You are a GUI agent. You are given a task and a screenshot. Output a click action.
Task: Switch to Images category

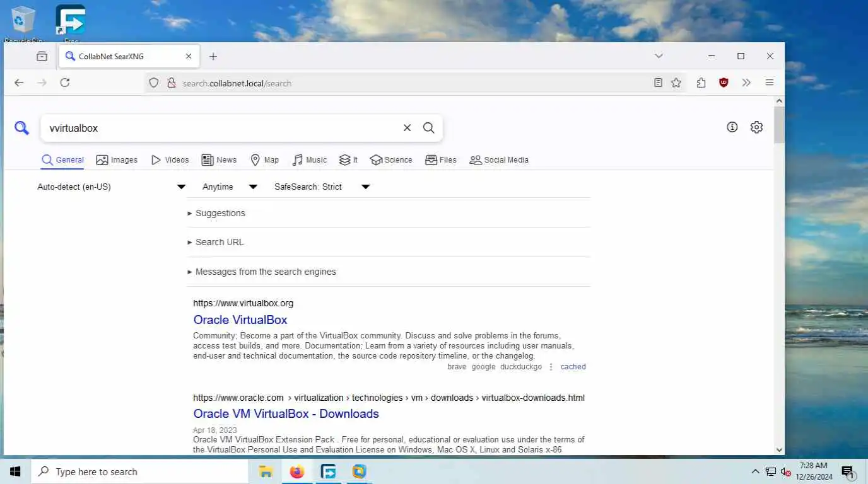[117, 160]
